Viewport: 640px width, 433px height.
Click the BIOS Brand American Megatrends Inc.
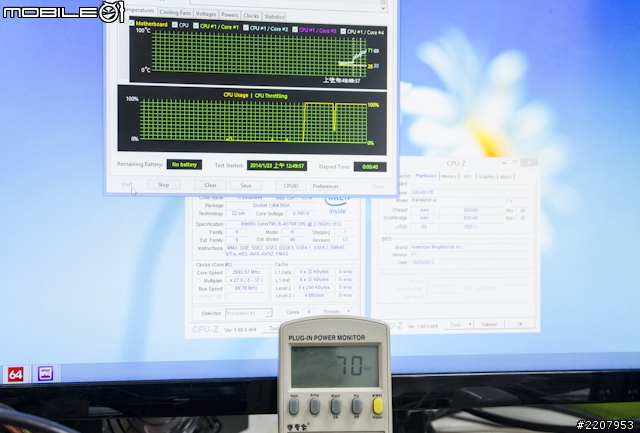[x=471, y=247]
